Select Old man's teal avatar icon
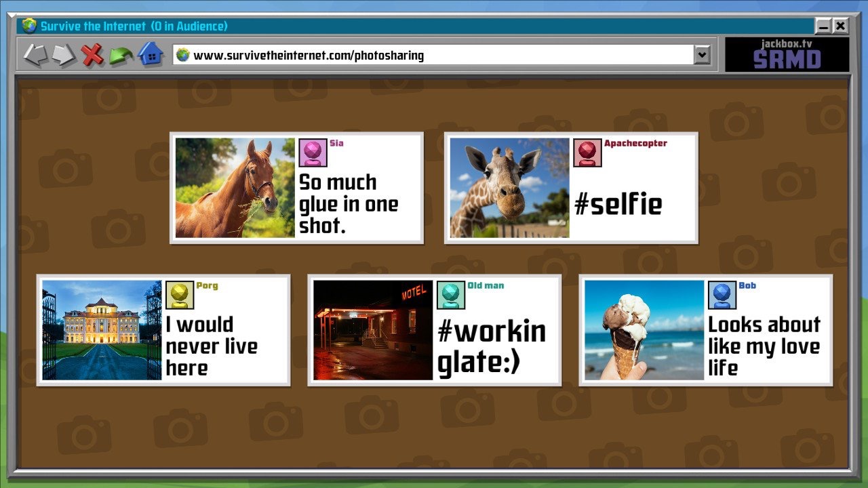 (451, 295)
